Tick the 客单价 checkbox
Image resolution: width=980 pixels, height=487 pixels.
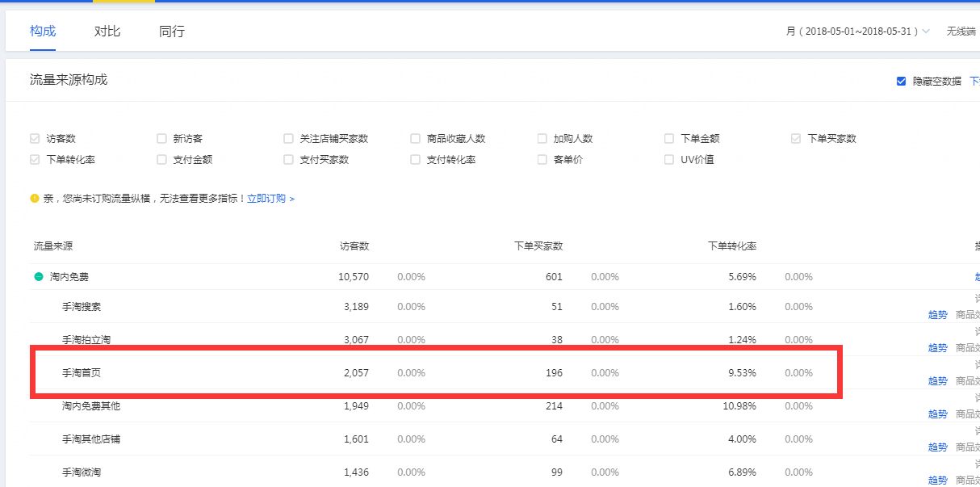[542, 160]
